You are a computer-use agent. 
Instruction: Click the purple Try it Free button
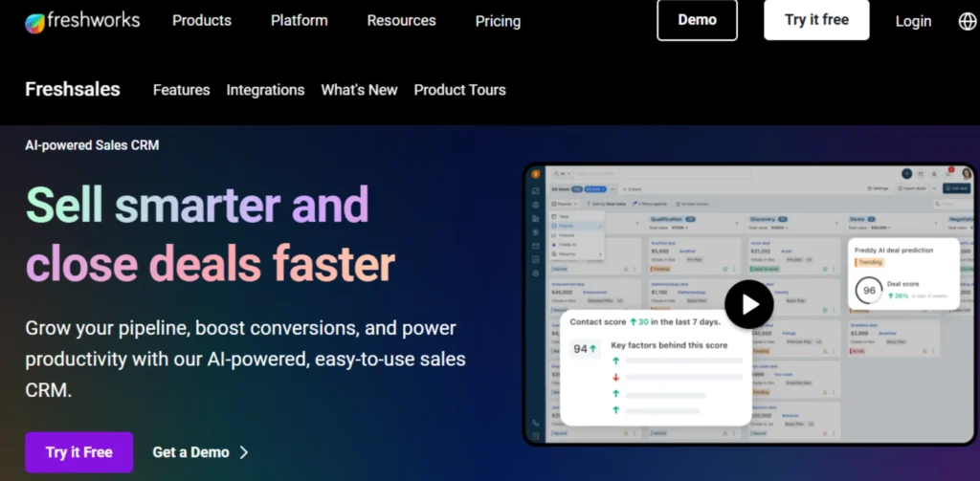(78, 452)
